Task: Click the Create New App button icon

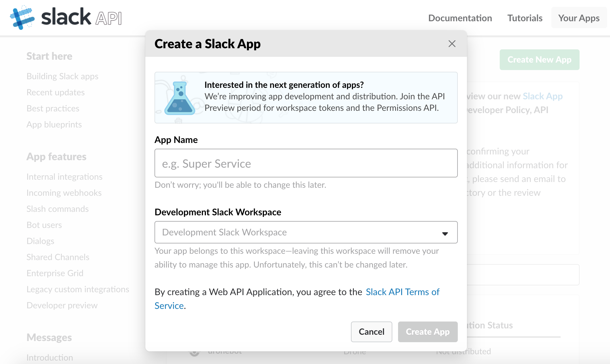Action: pyautogui.click(x=540, y=59)
